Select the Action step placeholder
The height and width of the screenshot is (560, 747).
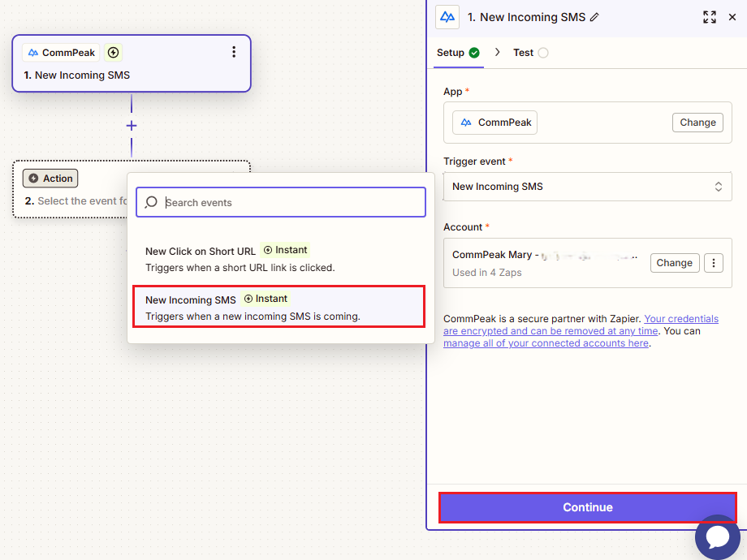click(x=71, y=190)
